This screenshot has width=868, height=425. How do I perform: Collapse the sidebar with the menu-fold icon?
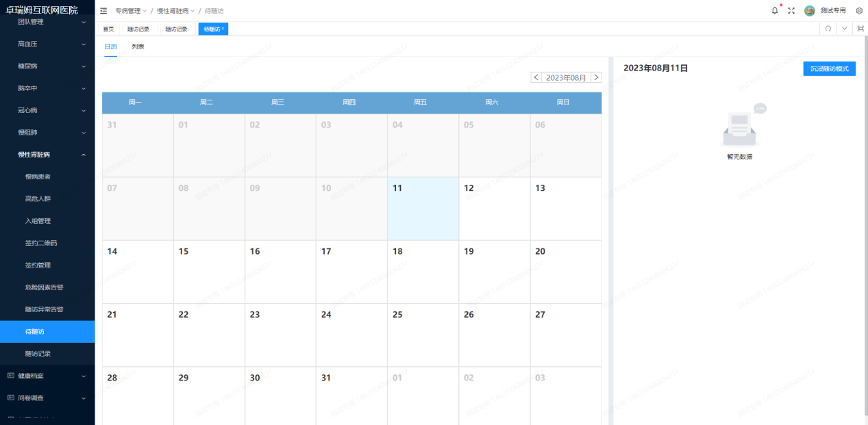[x=103, y=11]
